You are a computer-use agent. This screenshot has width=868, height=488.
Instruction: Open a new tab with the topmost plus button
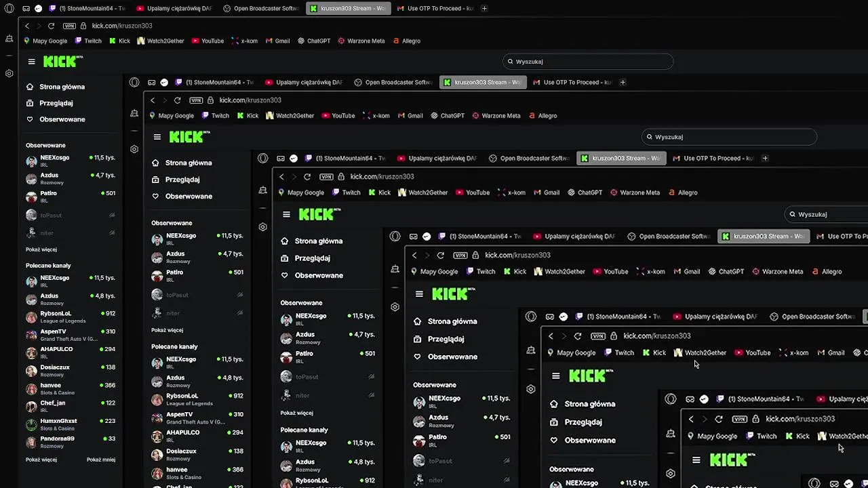(484, 8)
